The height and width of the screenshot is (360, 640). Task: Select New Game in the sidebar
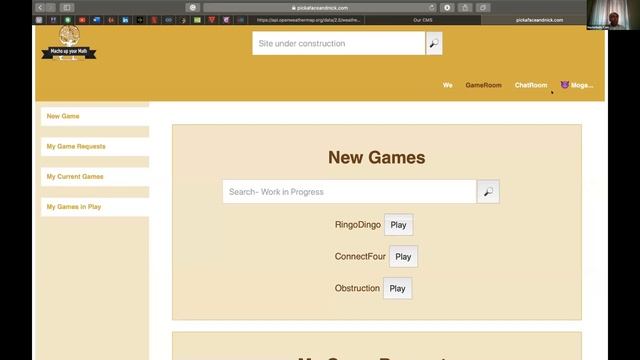click(x=95, y=116)
